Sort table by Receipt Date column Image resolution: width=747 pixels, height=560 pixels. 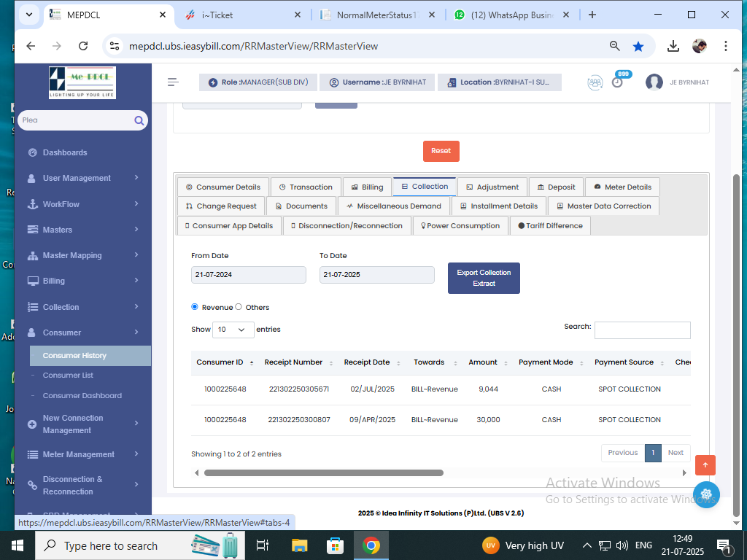coord(372,362)
